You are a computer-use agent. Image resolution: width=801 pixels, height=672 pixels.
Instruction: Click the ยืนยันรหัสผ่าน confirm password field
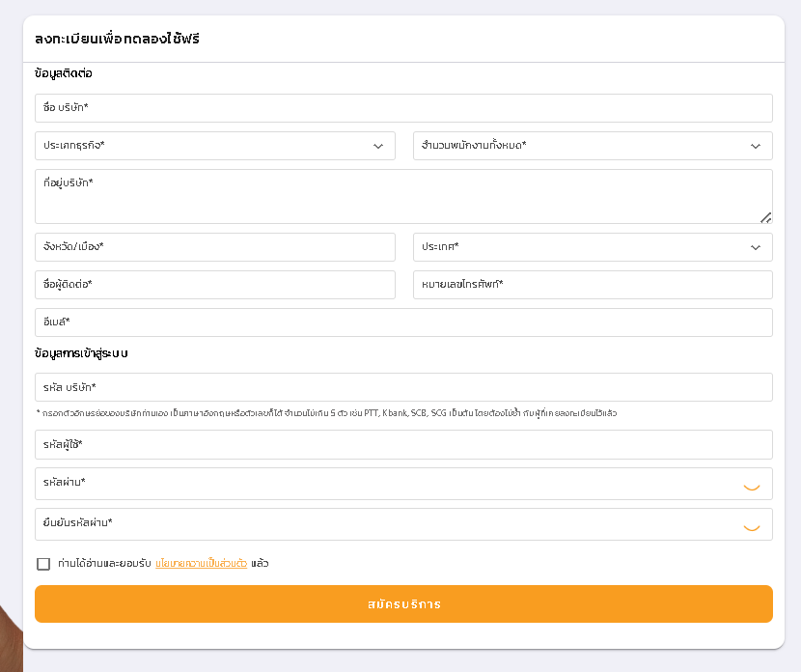[386, 524]
